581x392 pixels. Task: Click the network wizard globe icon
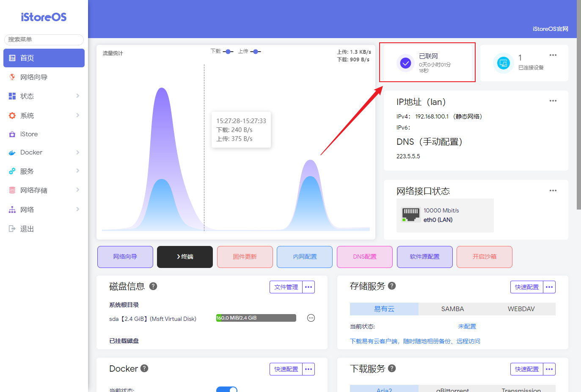pyautogui.click(x=12, y=77)
